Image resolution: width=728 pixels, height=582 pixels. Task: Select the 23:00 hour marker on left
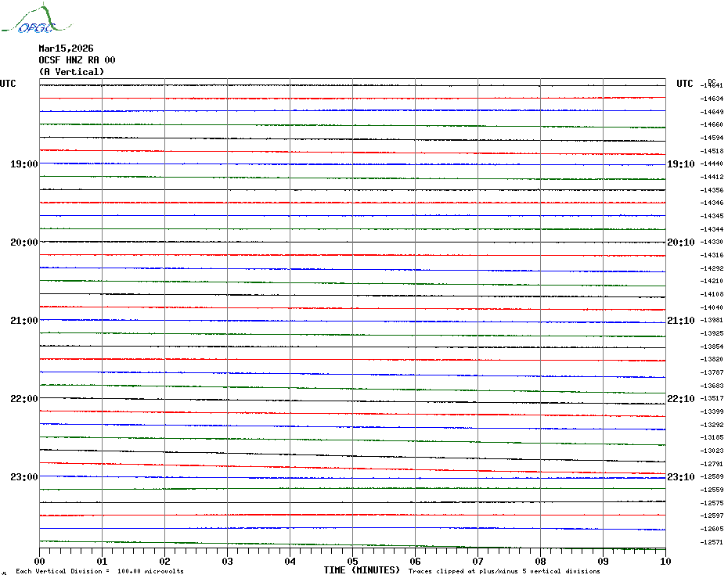(x=23, y=477)
